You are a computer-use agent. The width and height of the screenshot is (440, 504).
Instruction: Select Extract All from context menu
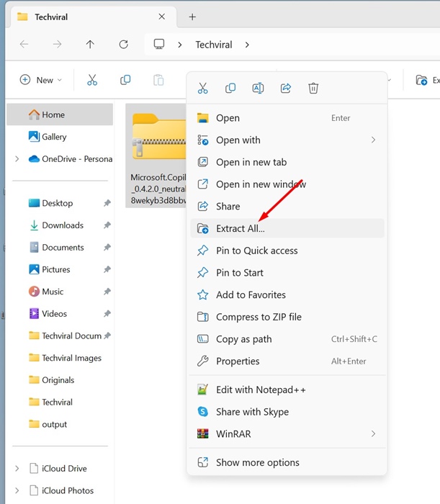pyautogui.click(x=241, y=229)
